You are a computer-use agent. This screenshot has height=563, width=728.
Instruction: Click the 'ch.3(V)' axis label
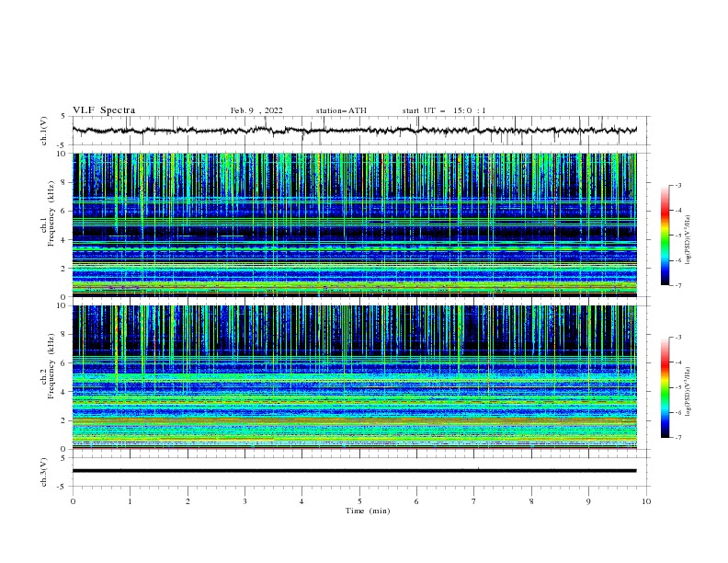point(44,472)
